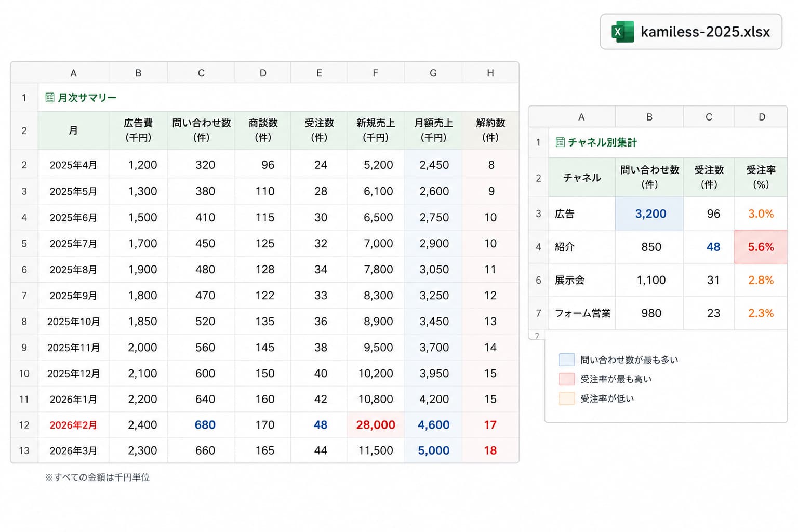798x532 pixels.
Task: Select column F header in 月次サマリー sheet
Action: coord(376,73)
